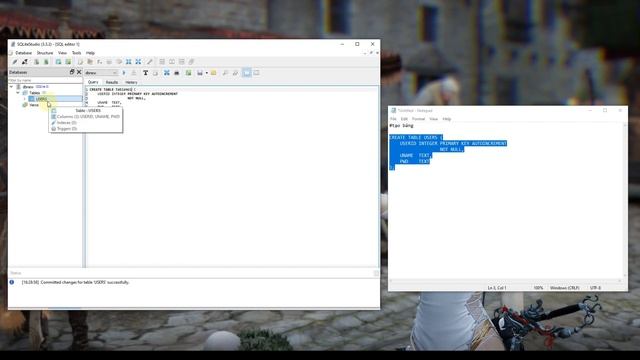Close the Databases panel
The height and width of the screenshot is (360, 640).
tap(79, 72)
